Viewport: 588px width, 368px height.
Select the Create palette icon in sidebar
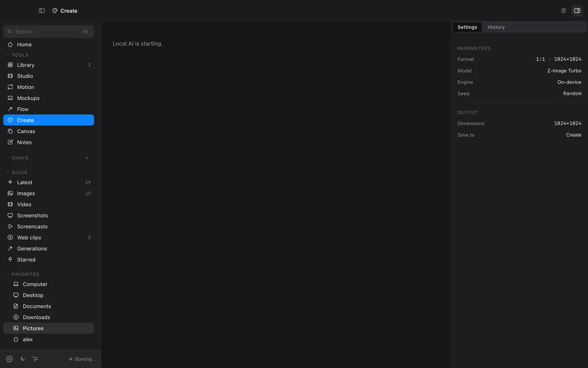click(10, 120)
